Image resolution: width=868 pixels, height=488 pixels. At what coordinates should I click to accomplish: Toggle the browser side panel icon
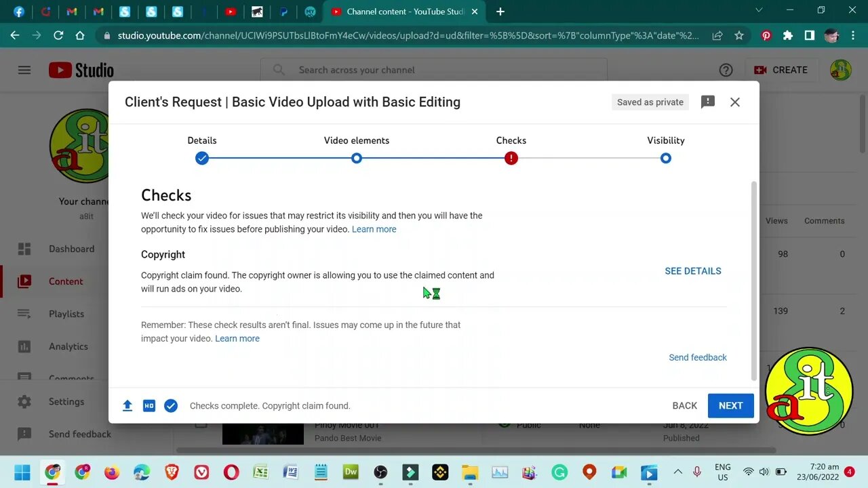(810, 35)
